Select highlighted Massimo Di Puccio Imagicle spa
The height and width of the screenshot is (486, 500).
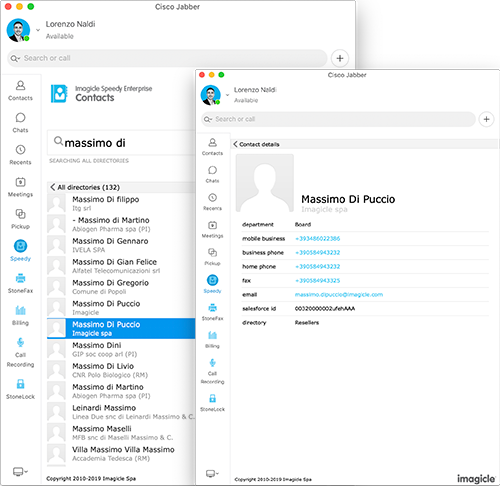(x=121, y=329)
